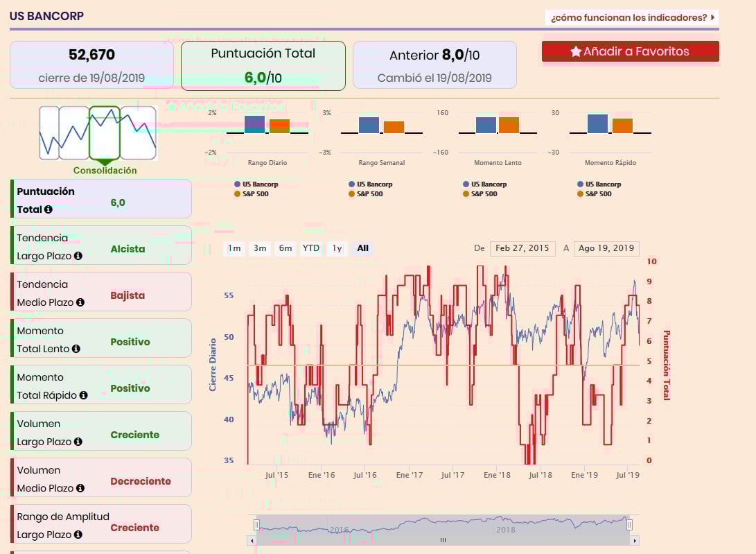Click the Momento Total Lento Positivo row
This screenshot has height=554, width=756.
point(101,338)
